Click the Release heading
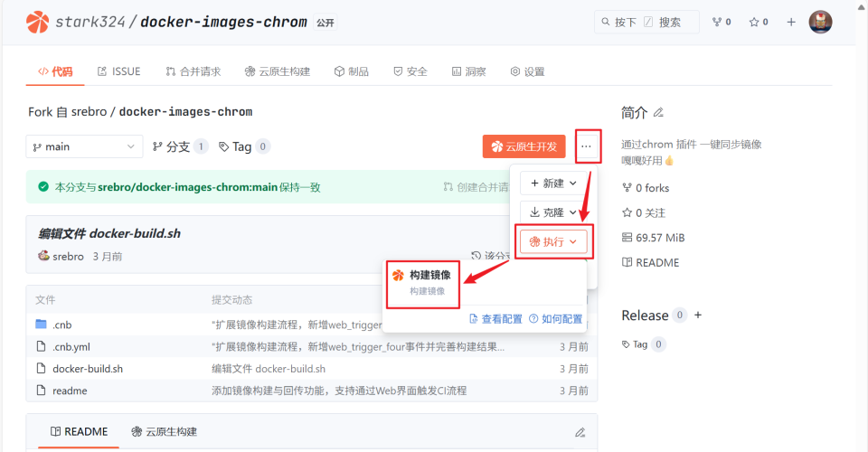The height and width of the screenshot is (452, 868). pos(645,315)
